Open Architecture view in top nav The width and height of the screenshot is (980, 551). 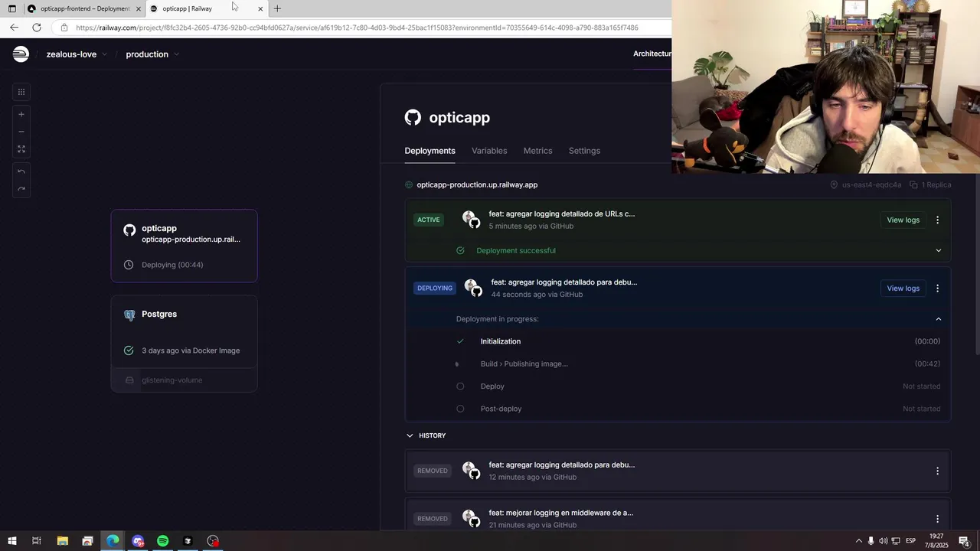pos(652,54)
